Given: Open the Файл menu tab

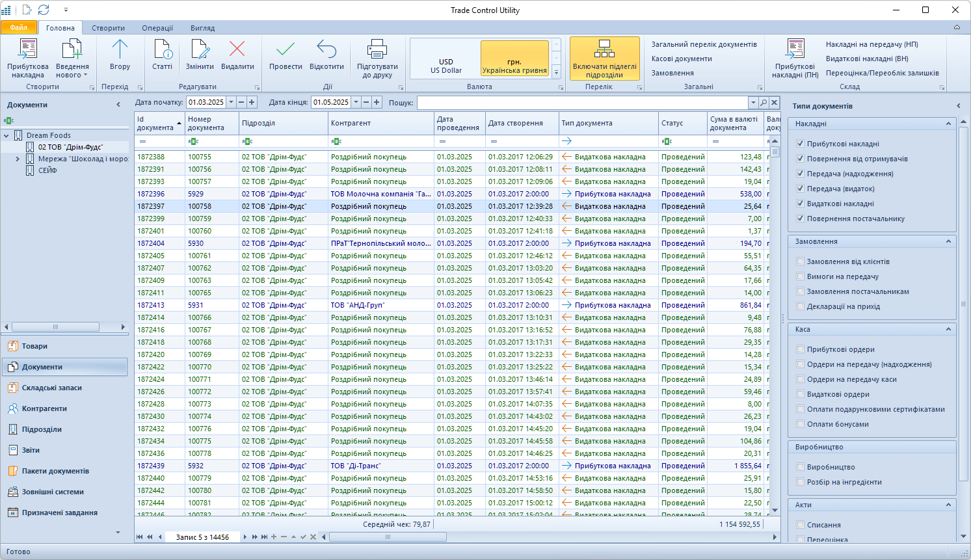Looking at the screenshot, I should pyautogui.click(x=19, y=27).
